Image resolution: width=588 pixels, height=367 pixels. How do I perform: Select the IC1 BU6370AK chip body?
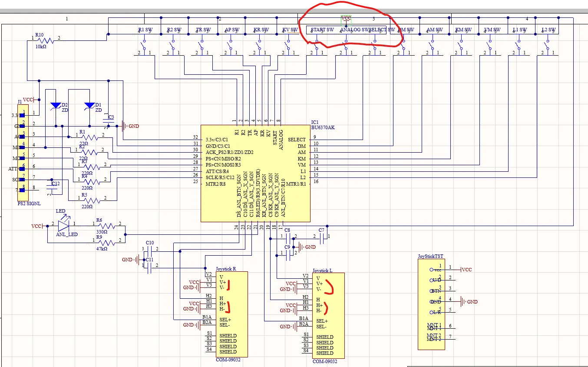[x=255, y=173]
